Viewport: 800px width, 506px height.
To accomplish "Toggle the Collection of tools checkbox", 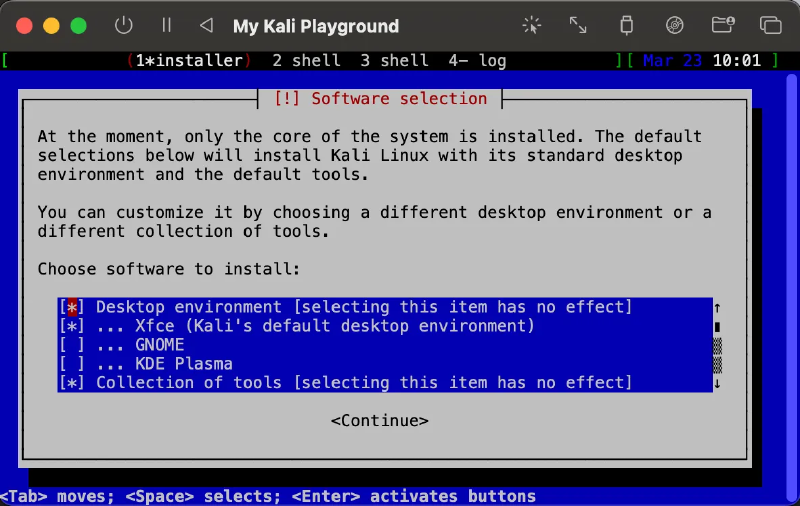I will point(72,383).
